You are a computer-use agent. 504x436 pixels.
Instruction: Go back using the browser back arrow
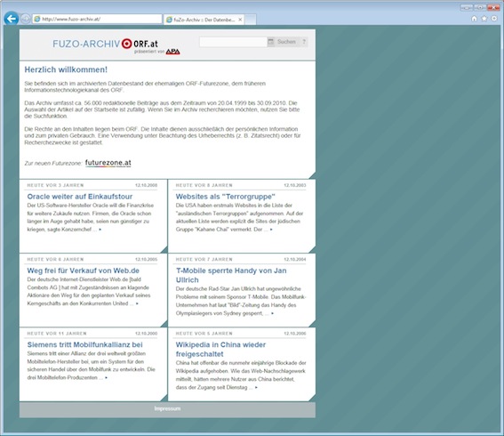12,19
